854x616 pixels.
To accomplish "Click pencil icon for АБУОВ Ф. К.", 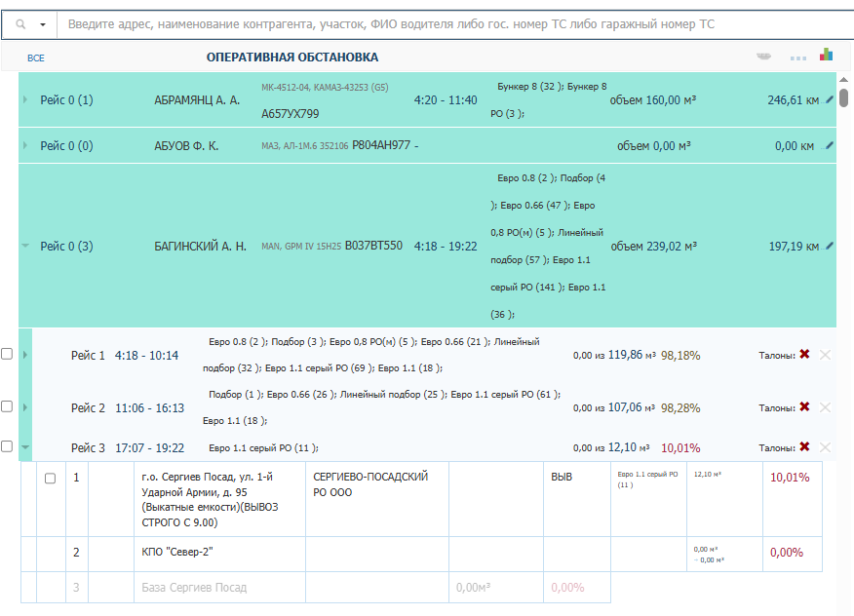I will pyautogui.click(x=830, y=145).
